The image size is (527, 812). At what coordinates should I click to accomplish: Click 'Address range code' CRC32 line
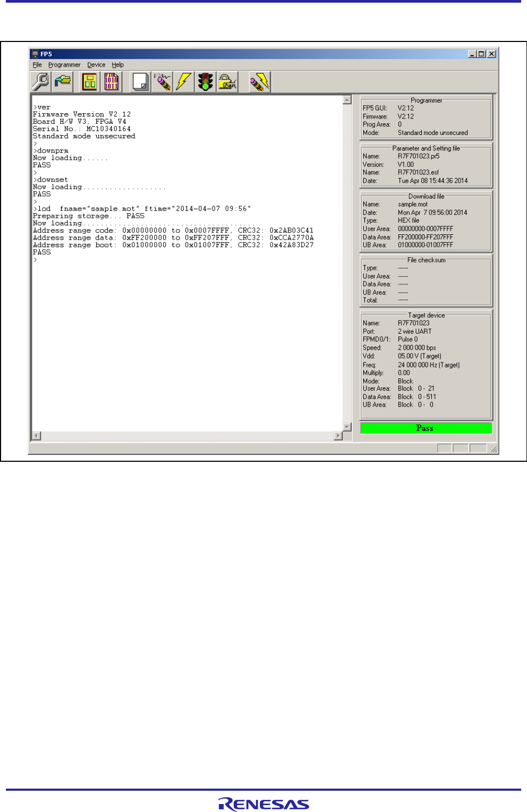(x=173, y=230)
